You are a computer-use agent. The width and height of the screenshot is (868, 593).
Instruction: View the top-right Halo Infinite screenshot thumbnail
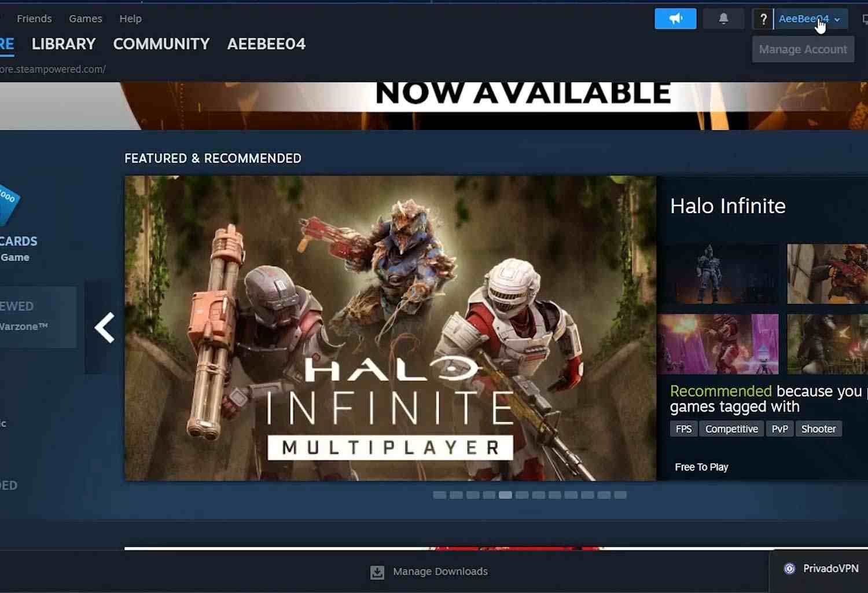827,274
